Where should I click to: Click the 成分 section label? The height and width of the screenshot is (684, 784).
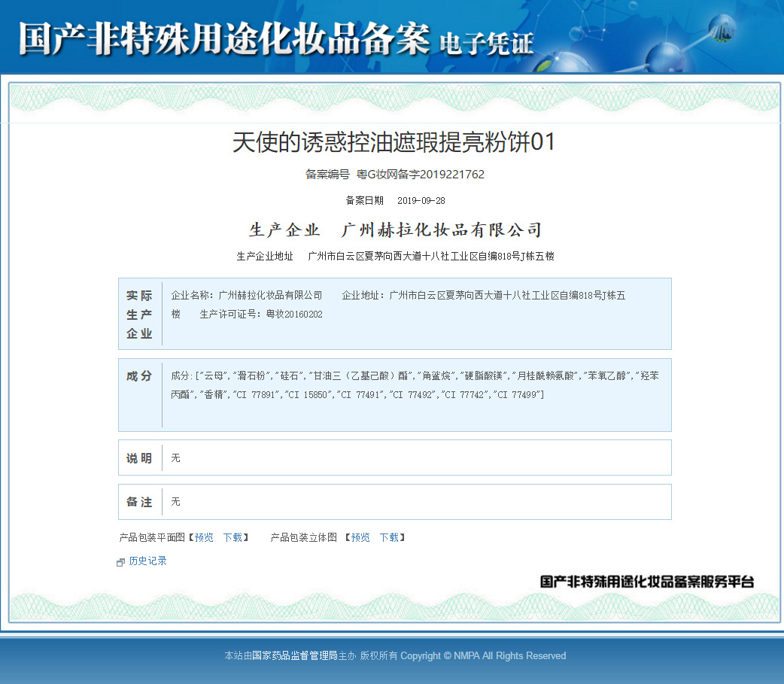point(139,376)
